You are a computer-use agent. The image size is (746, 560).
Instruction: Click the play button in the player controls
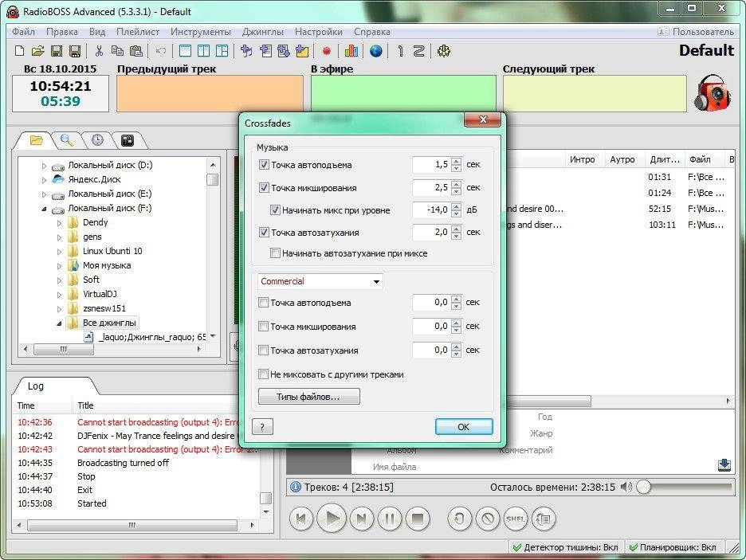332,519
